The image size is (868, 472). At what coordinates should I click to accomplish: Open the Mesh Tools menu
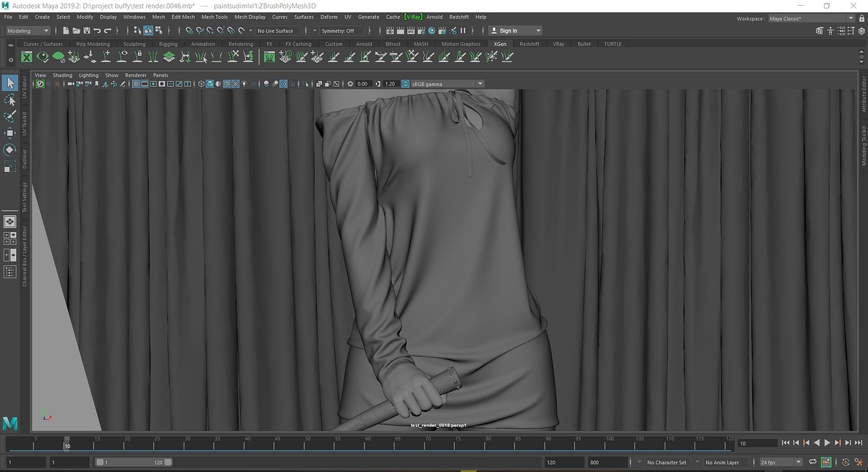214,17
